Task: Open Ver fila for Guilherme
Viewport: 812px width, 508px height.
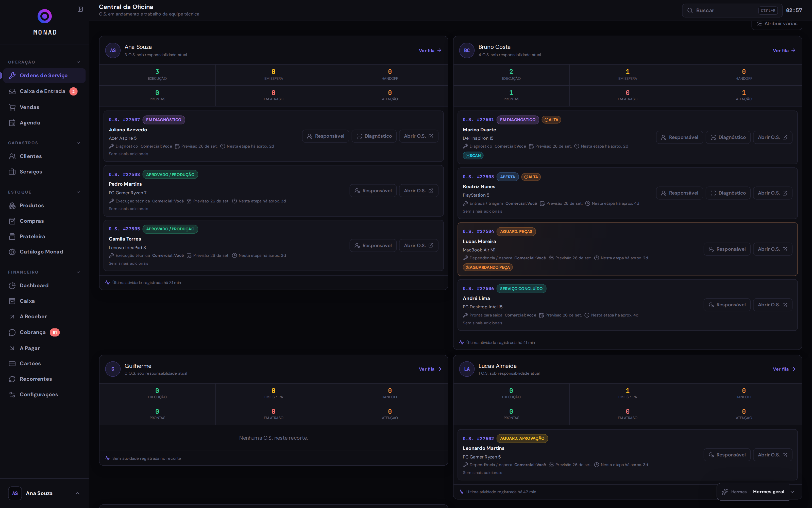Action: coord(430,369)
